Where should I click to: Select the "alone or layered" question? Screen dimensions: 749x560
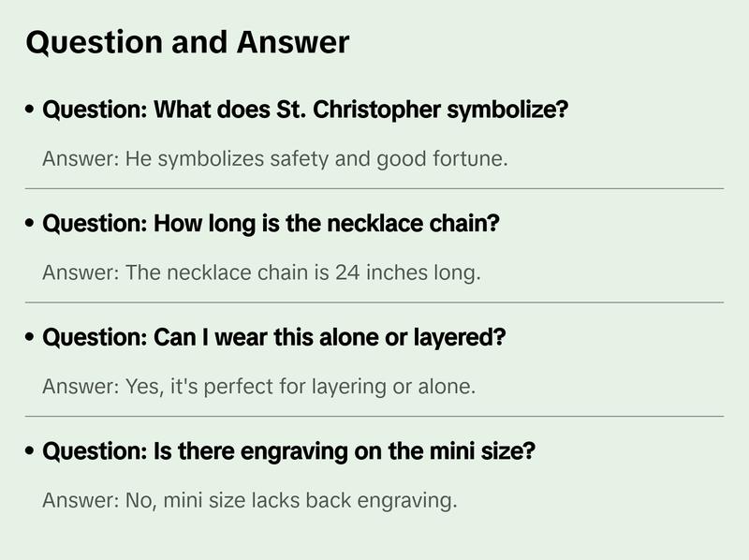tap(274, 338)
